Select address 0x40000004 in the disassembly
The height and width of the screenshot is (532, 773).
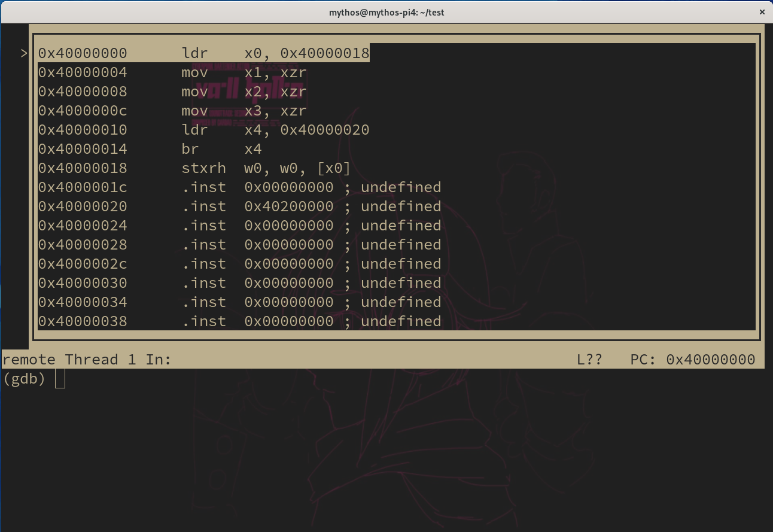[83, 72]
